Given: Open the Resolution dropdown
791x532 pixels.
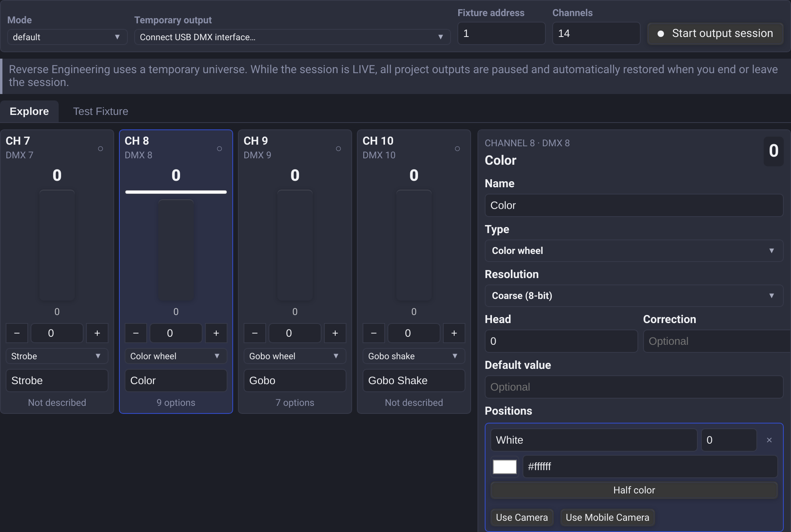Looking at the screenshot, I should (634, 296).
